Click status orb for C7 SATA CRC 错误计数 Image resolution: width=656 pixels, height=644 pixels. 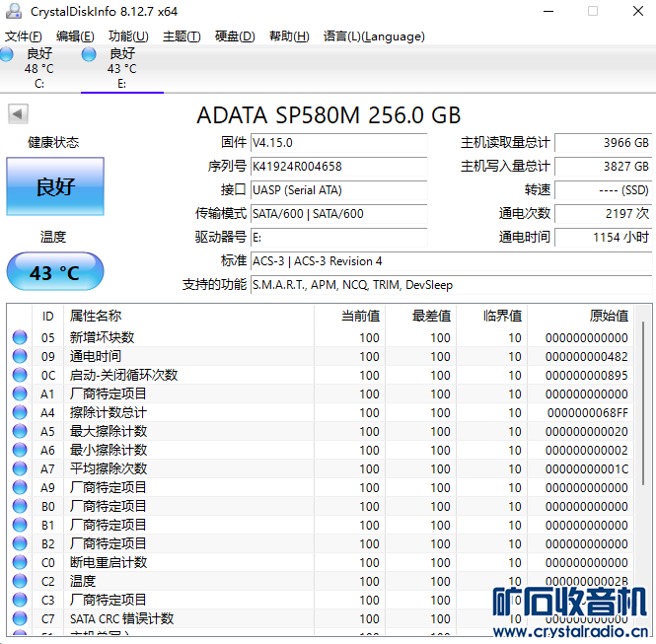coord(20,618)
